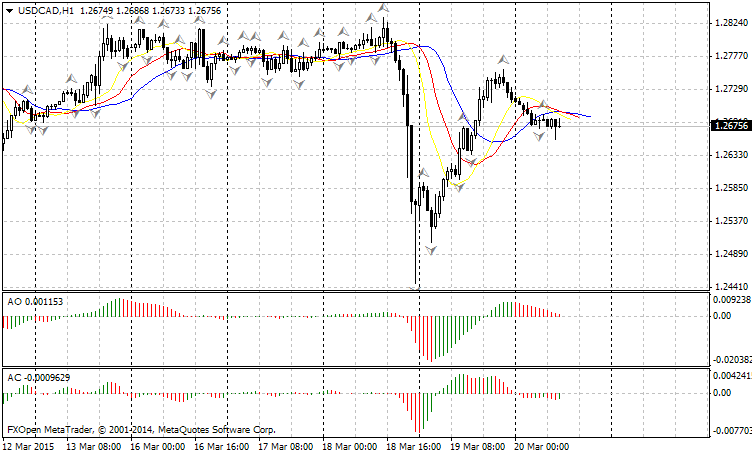Click the AC indicator label
Screen dimensions: 752x455
tap(13, 378)
